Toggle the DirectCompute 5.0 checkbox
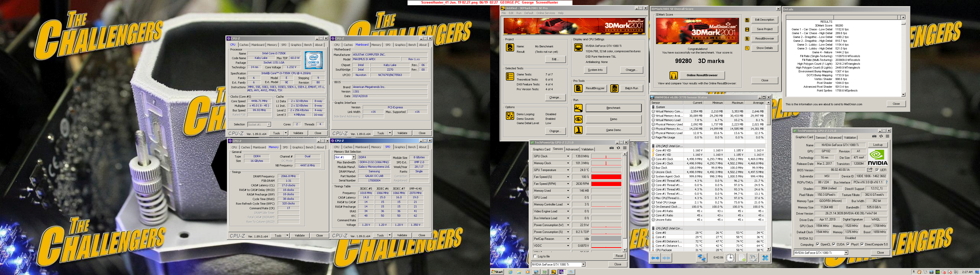Image resolution: width=980 pixels, height=275 pixels. coord(862,244)
